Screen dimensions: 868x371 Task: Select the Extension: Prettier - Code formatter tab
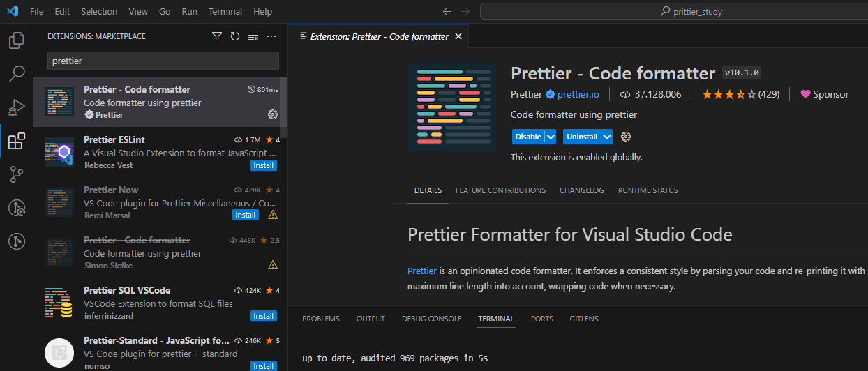click(x=379, y=36)
